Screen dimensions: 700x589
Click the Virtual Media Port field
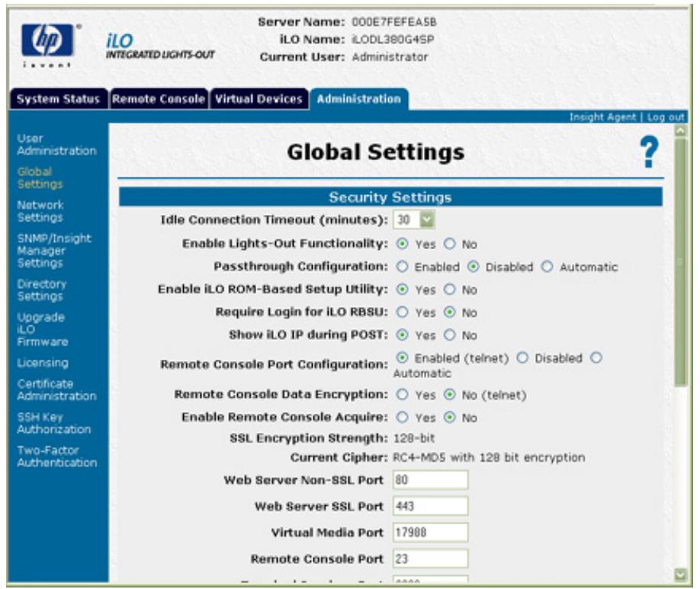point(430,533)
